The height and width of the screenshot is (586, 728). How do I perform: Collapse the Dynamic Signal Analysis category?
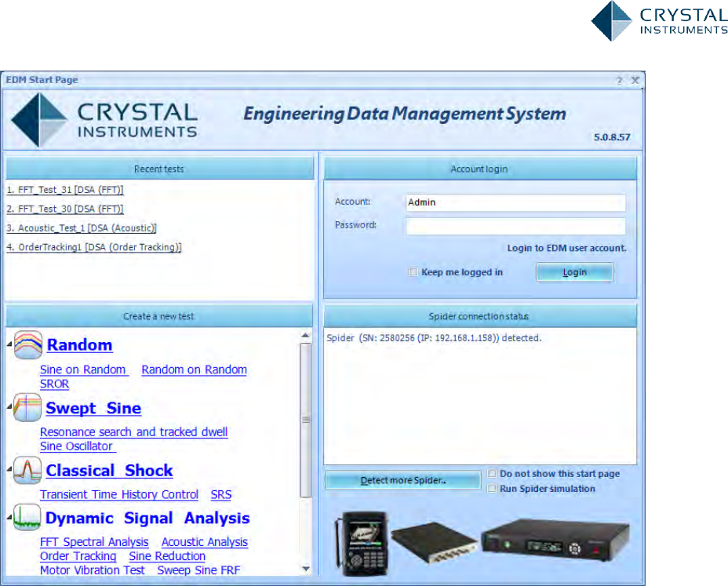pos(9,517)
